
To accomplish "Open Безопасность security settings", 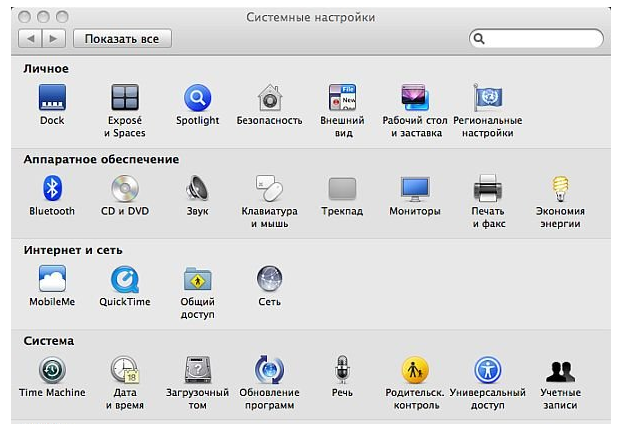I will click(270, 98).
